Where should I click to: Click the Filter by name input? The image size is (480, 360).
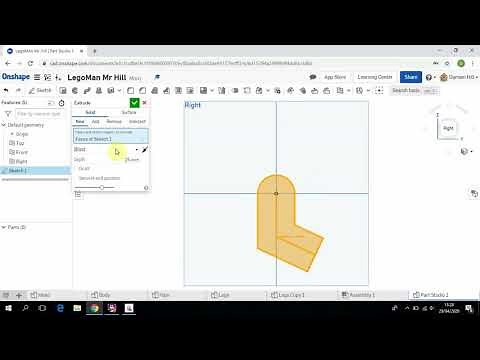(x=39, y=114)
